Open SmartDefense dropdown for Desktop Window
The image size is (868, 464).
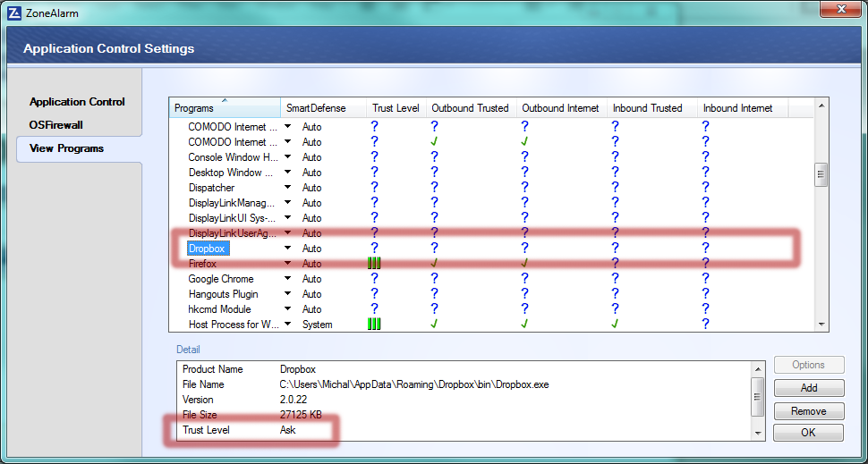coord(288,172)
